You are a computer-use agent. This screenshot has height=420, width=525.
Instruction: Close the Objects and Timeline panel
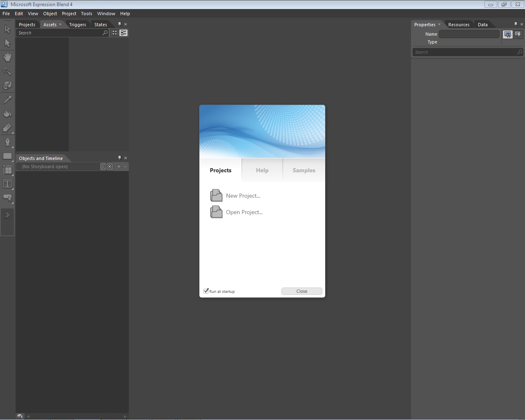tap(126, 158)
